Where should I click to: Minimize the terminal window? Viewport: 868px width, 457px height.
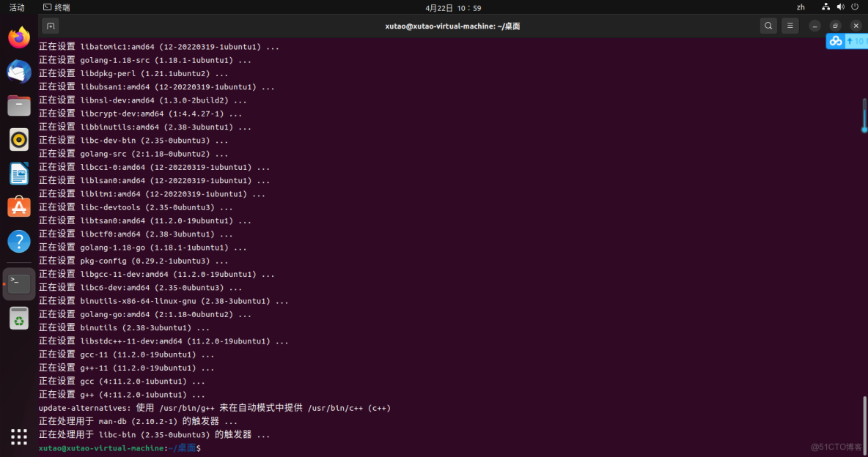[814, 26]
